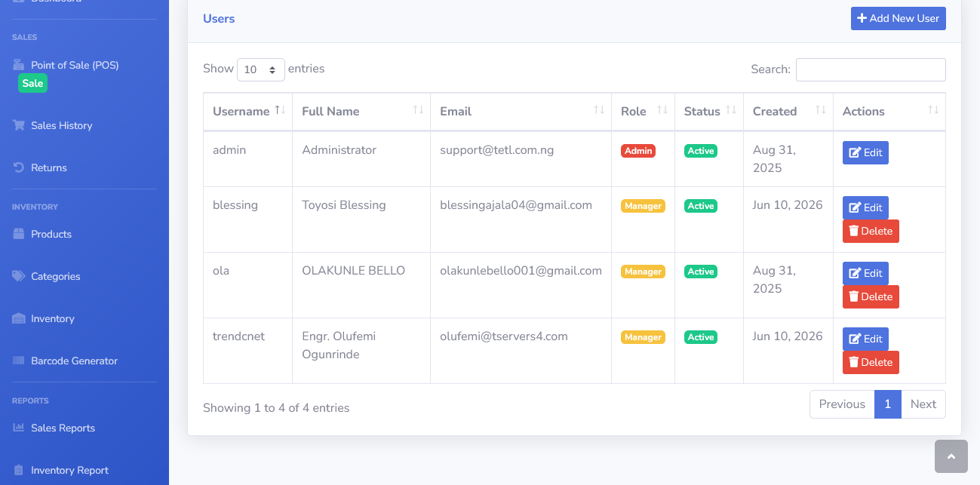Screen dimensions: 980x485
Task: Click the Products box icon
Action: click(x=19, y=234)
